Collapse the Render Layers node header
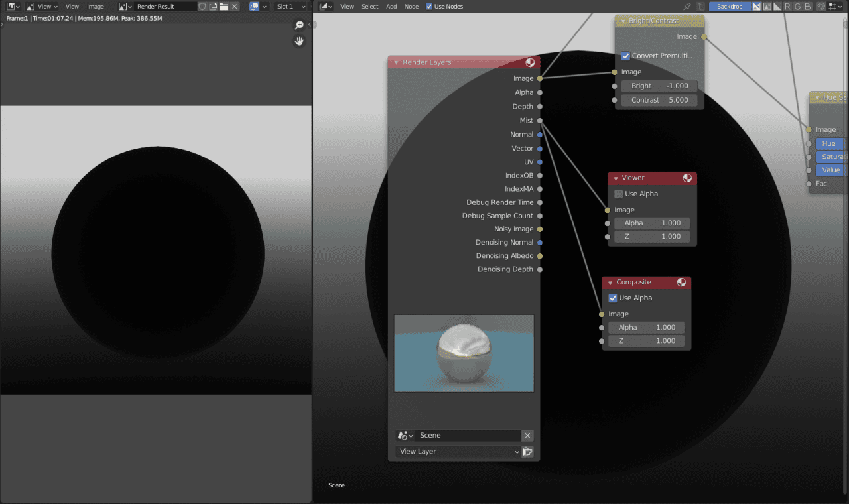This screenshot has height=504, width=849. 396,62
